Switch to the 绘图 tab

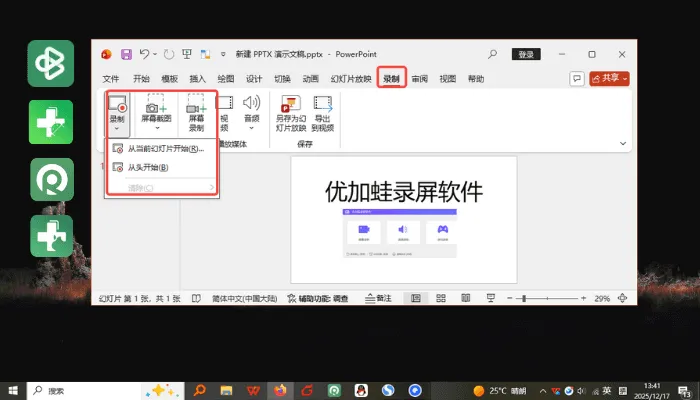(x=225, y=79)
